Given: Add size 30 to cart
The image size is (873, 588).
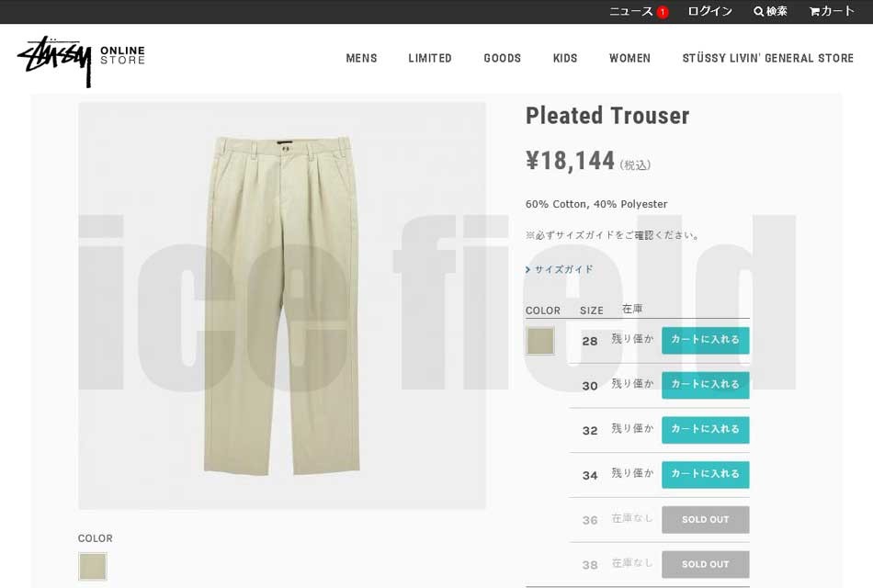Looking at the screenshot, I should (706, 385).
